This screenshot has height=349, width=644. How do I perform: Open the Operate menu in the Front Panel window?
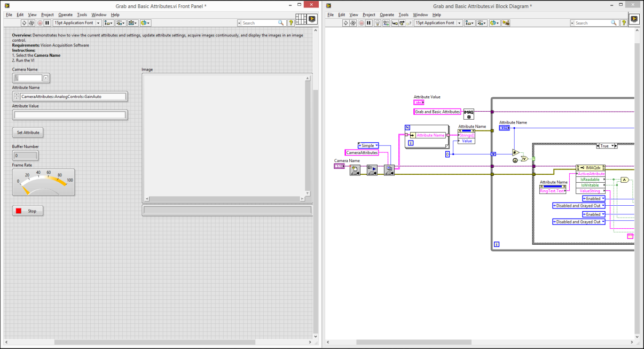coord(66,14)
